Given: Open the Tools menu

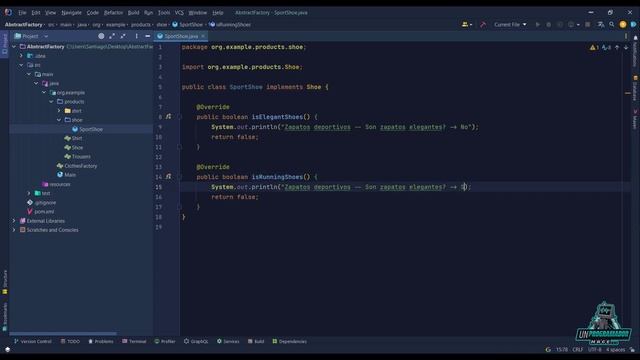Looking at the screenshot, I should tap(164, 13).
